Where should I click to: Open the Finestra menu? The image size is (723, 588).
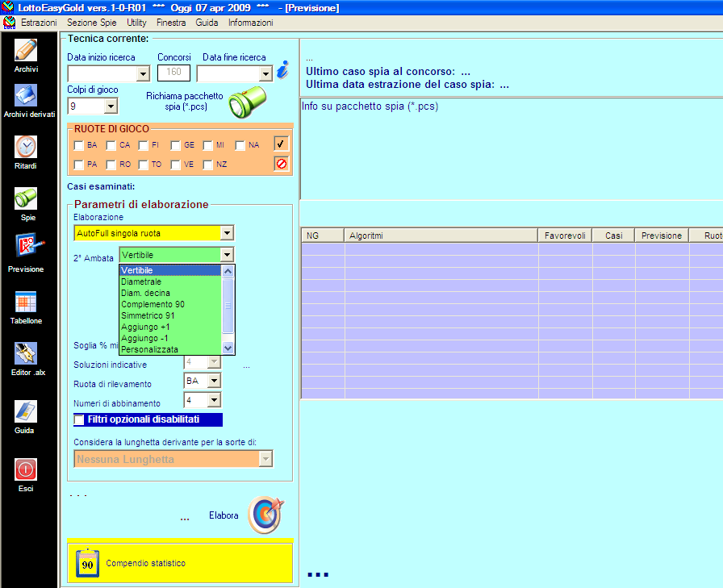171,23
